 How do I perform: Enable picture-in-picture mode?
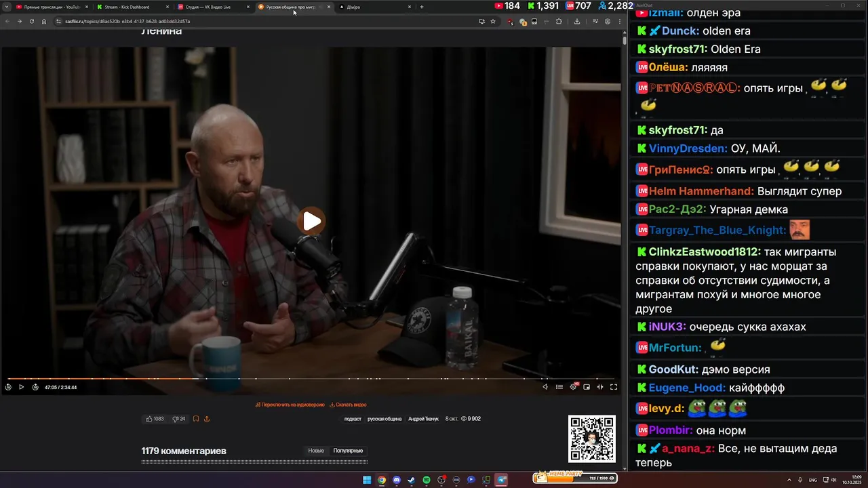pos(587,387)
